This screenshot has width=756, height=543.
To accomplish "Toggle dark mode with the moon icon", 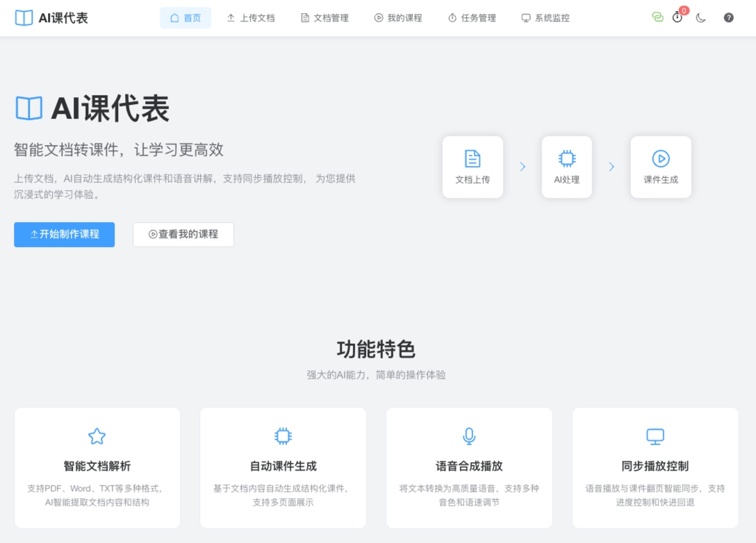I will click(701, 18).
